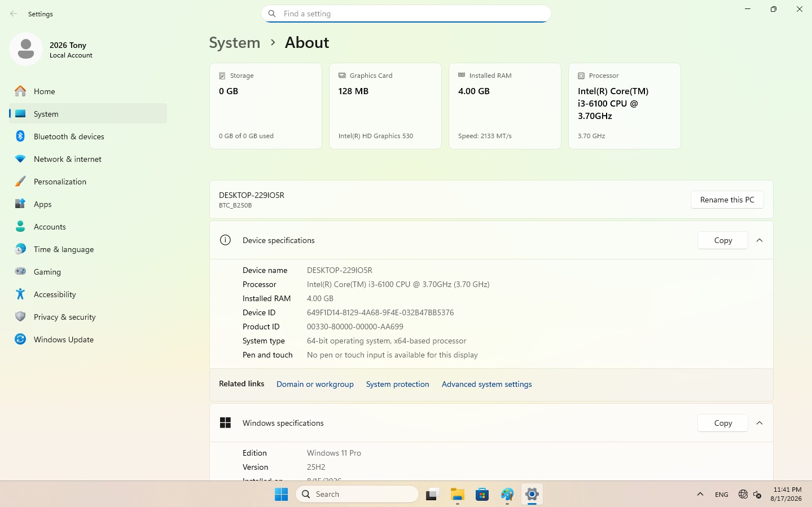Click the Home icon in the sidebar
The height and width of the screenshot is (507, 812).
click(20, 91)
